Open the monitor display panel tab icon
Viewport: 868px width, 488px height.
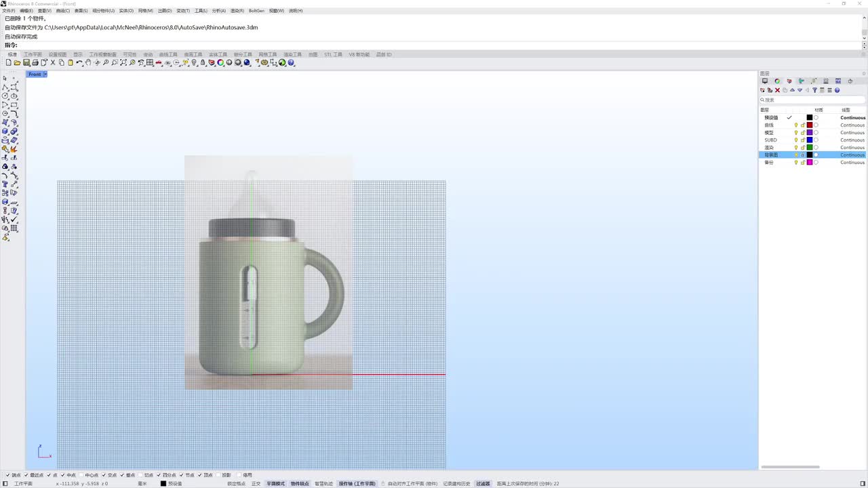765,81
